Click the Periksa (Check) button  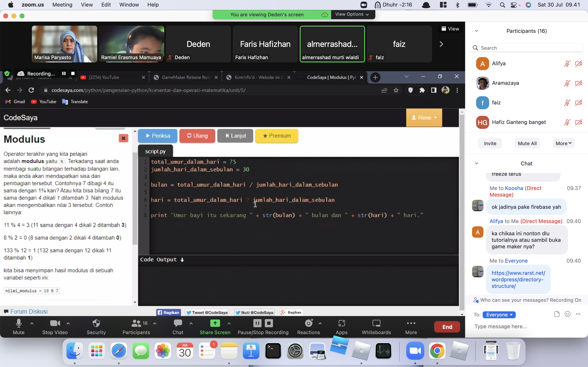coord(157,136)
